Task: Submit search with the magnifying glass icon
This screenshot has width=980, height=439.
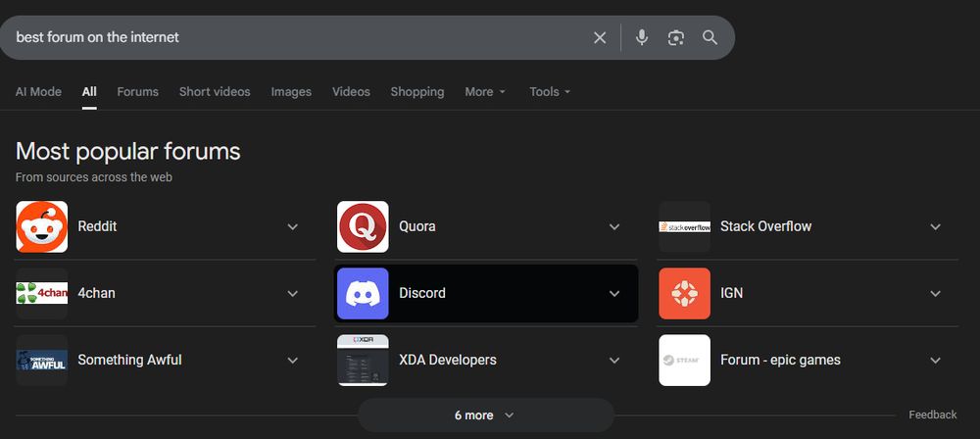Action: click(710, 37)
